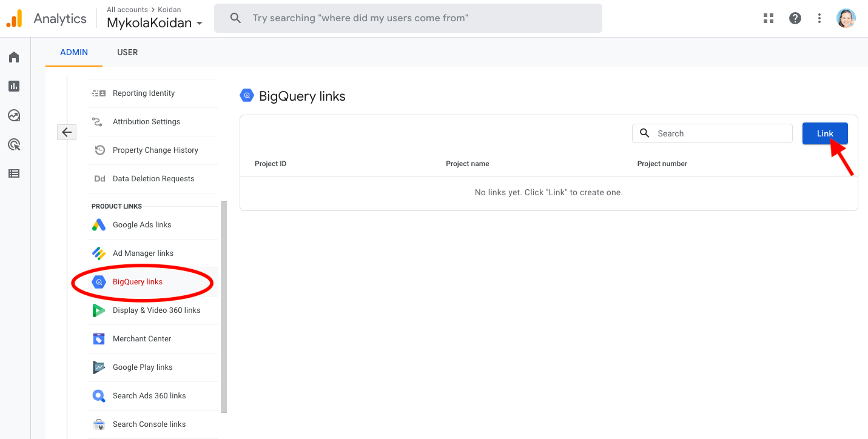Click the blue Link button
The height and width of the screenshot is (439, 868).
point(825,133)
